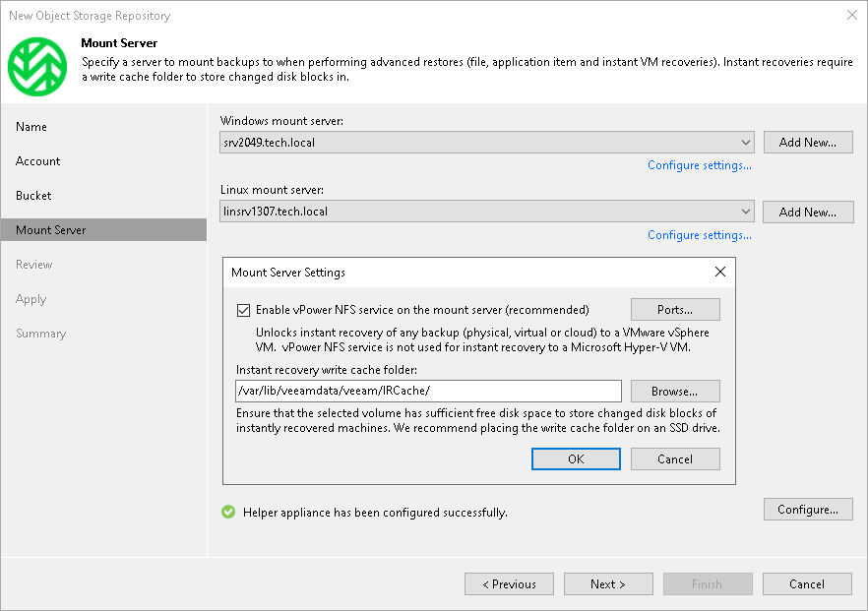Click the 'Mount Server Settings' dialog title

288,273
